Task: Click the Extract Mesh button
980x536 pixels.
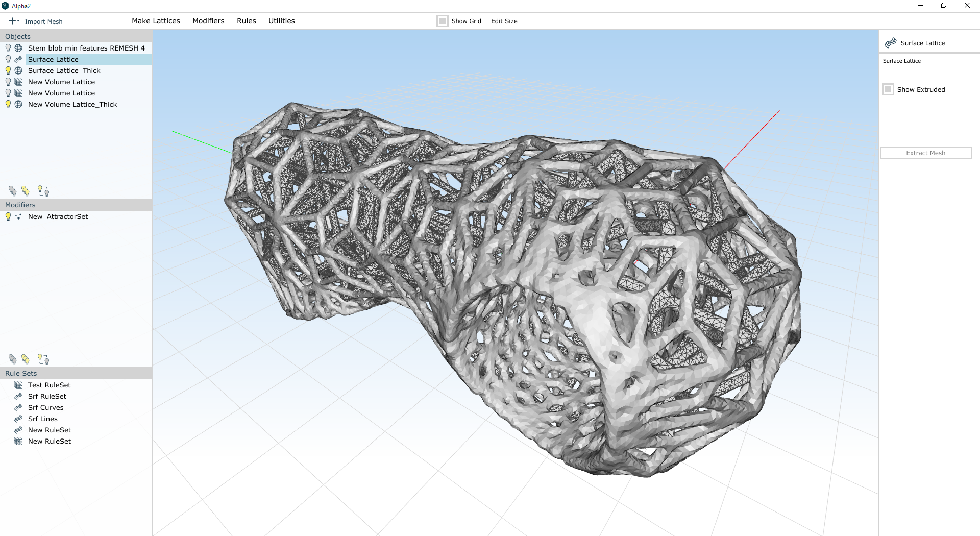Action: click(925, 153)
